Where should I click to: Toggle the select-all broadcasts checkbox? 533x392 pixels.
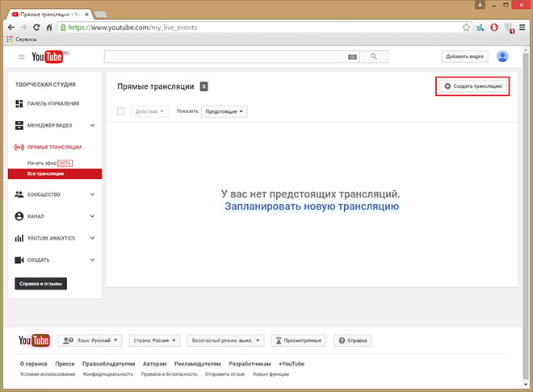[121, 111]
